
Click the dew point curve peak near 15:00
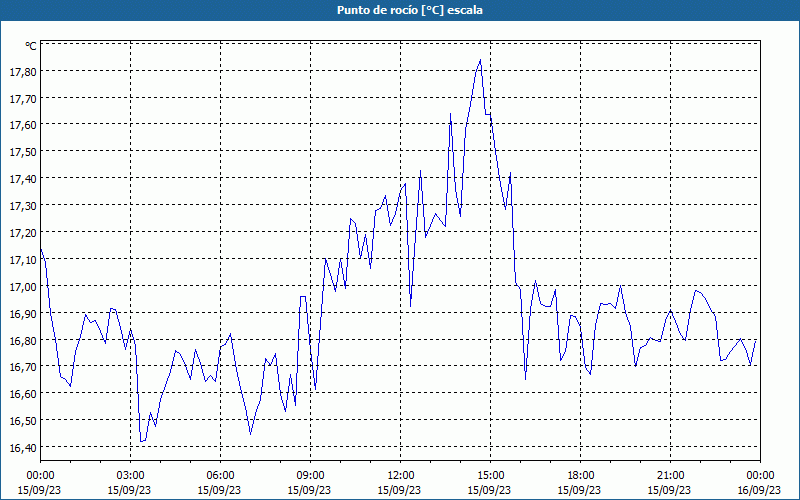[480, 60]
